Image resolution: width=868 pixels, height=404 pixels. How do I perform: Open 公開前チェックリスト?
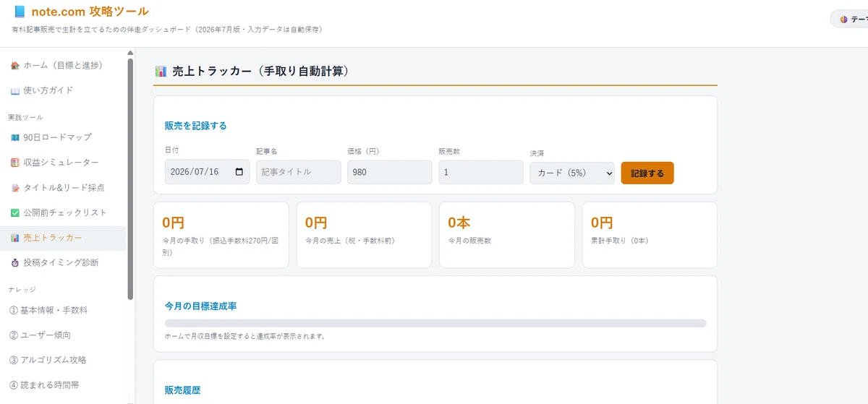62,212
